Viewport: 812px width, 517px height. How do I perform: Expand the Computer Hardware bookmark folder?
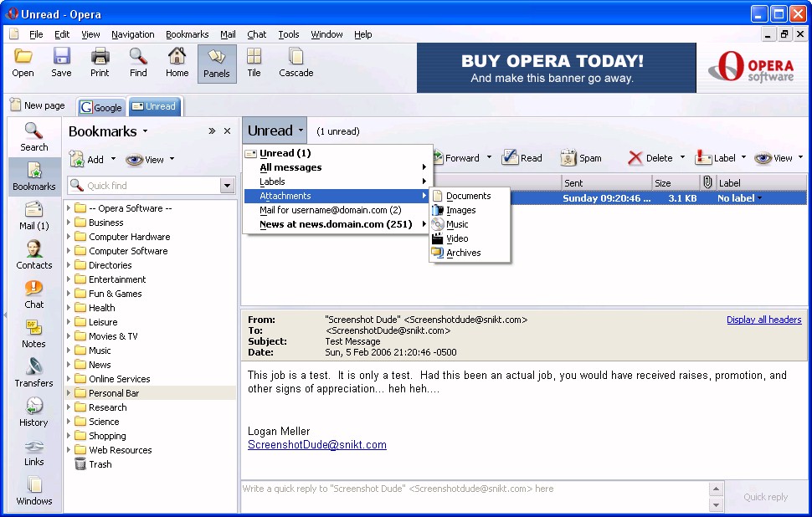pos(69,237)
